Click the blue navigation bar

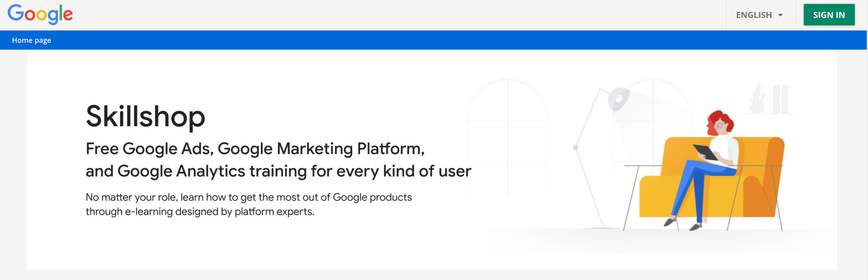coord(434,40)
